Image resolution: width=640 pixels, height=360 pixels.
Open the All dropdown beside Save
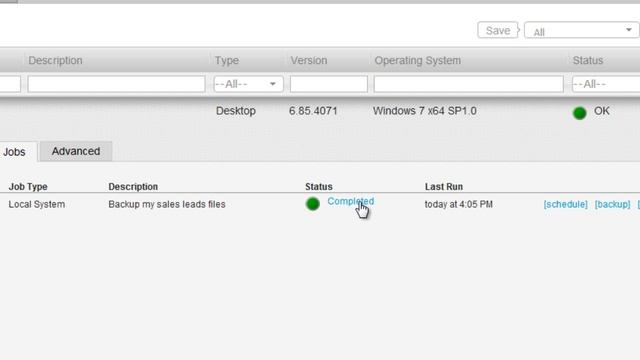[x=582, y=31]
